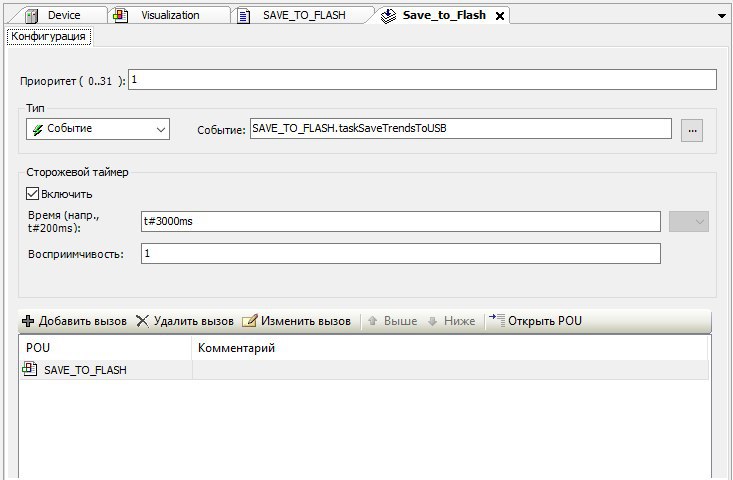The width and height of the screenshot is (733, 480).
Task: Click the POU icon beside SAVE_TO_FLASH row
Action: [x=29, y=369]
